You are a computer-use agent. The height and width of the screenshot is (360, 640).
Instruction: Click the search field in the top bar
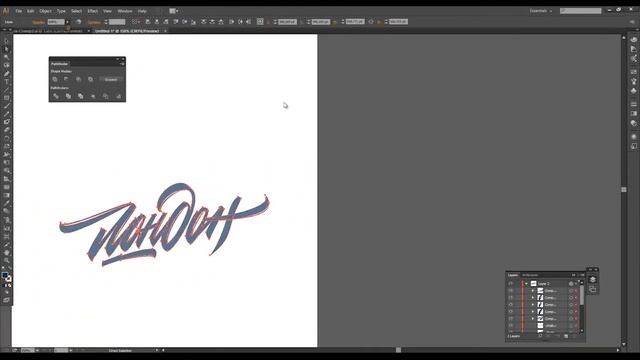click(x=580, y=11)
